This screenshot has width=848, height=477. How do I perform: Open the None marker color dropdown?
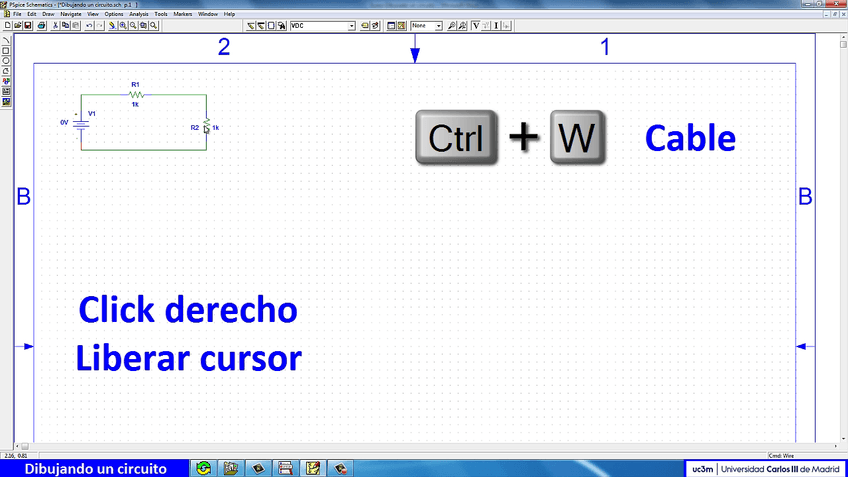439,26
